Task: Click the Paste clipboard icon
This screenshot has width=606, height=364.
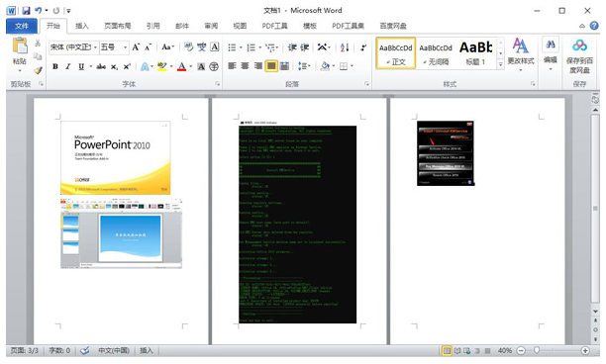Action: (x=20, y=45)
